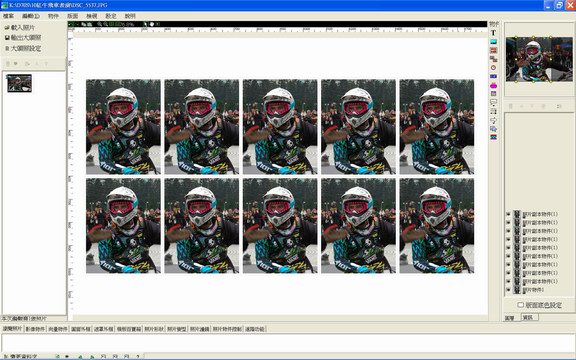This screenshot has width=576, height=360.
Task: Select the Text object tool (T)
Action: (493, 33)
